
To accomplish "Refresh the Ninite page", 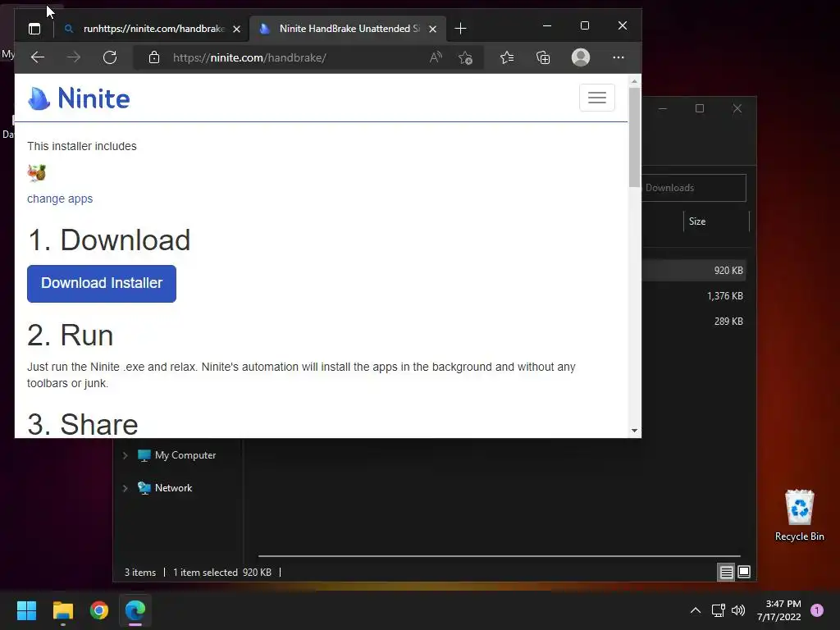I will point(110,57).
